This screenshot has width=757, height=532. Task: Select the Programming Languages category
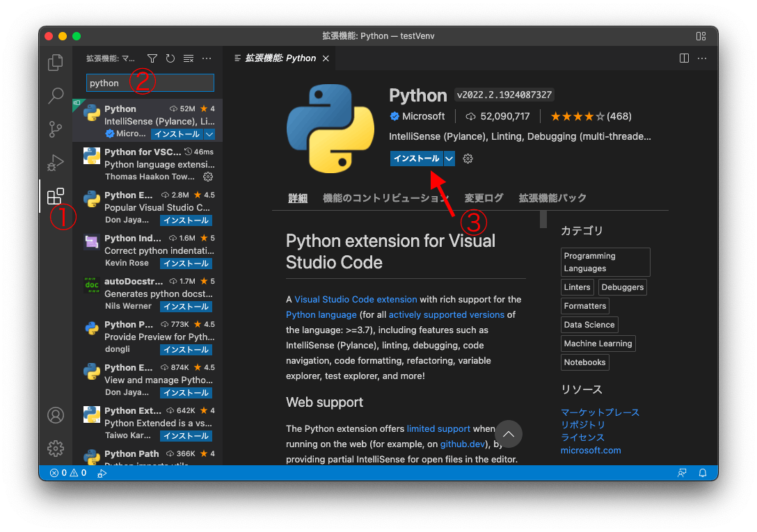click(x=605, y=262)
